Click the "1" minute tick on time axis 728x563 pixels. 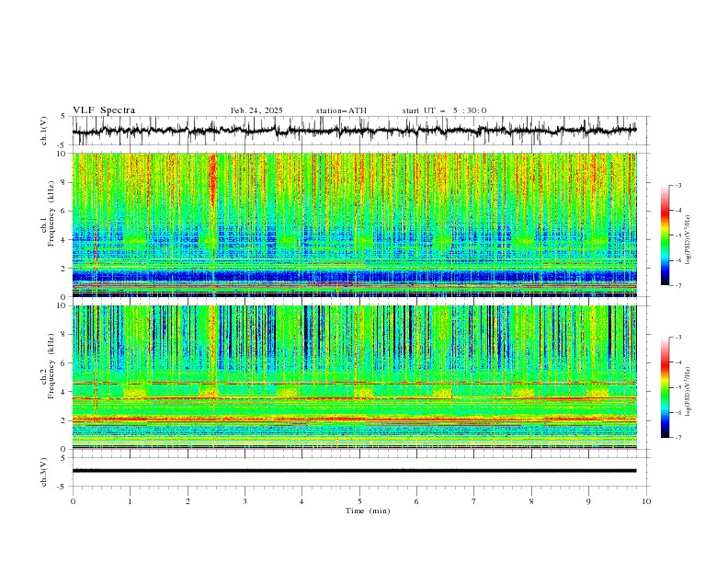pyautogui.click(x=130, y=501)
